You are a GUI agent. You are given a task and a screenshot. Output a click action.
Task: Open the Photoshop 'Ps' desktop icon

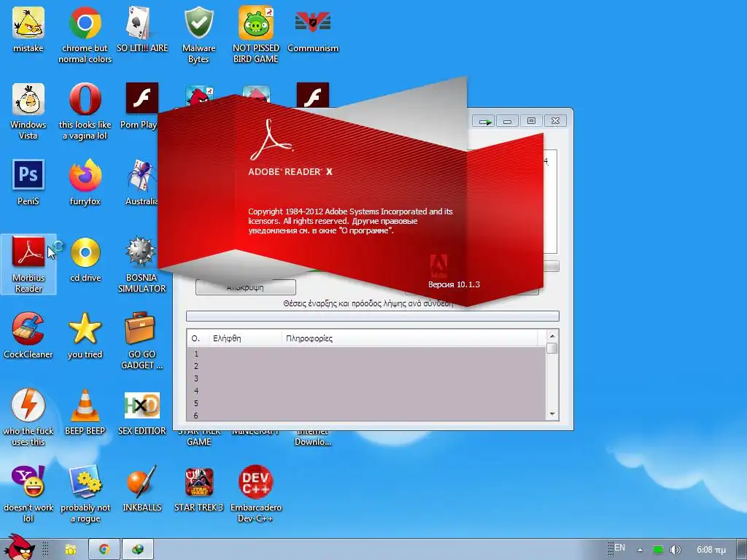28,176
